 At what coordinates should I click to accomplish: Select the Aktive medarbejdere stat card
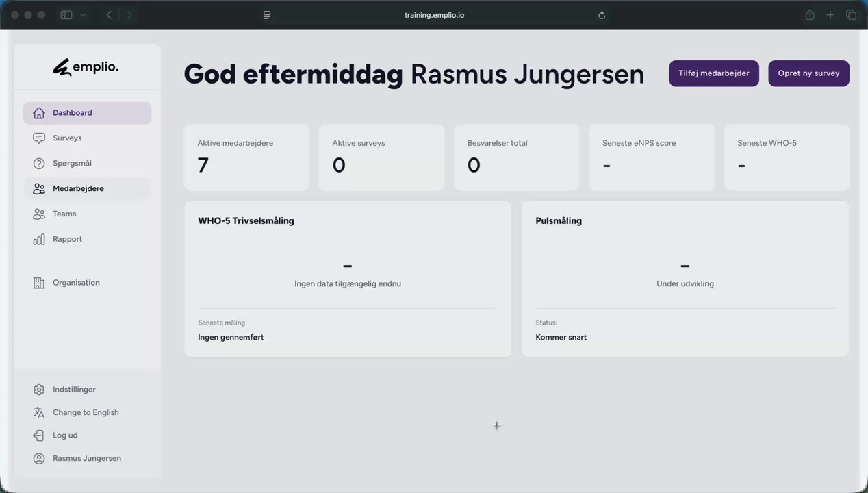click(246, 157)
